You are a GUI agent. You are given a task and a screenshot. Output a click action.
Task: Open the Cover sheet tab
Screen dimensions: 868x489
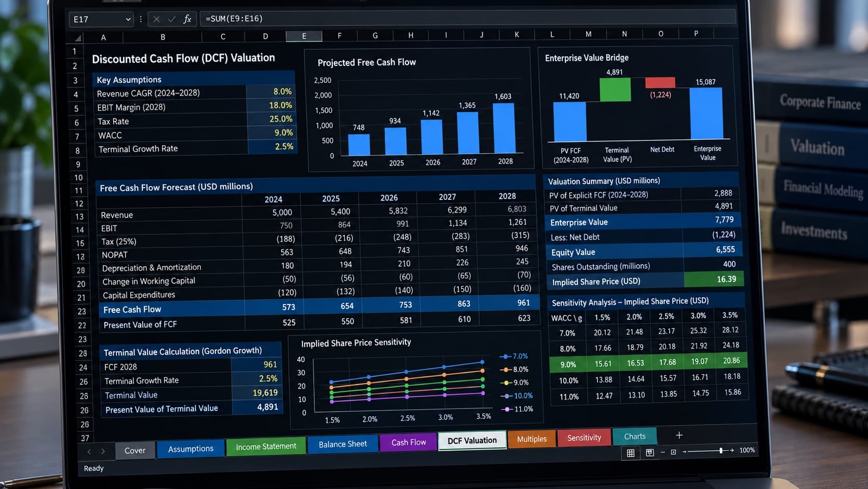(x=135, y=451)
